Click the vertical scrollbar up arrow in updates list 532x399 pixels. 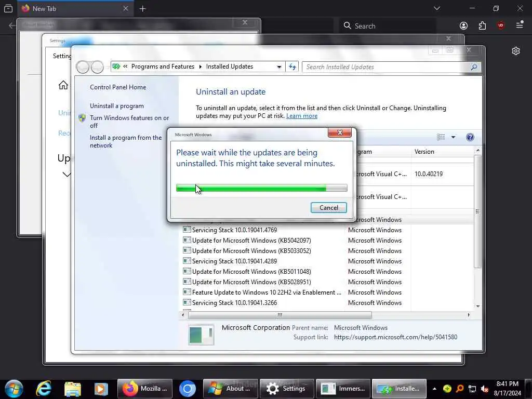(x=478, y=150)
